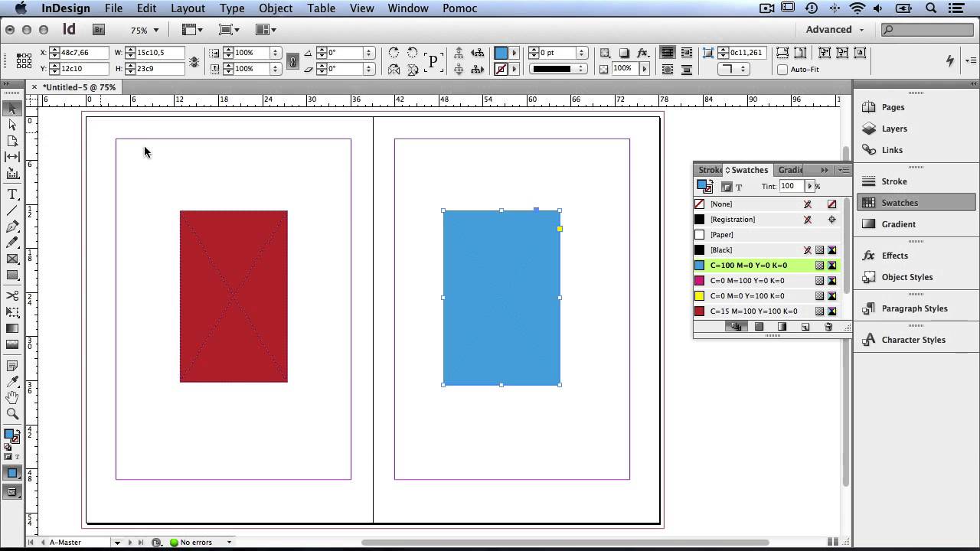
Task: Select the Scissors tool
Action: point(12,296)
